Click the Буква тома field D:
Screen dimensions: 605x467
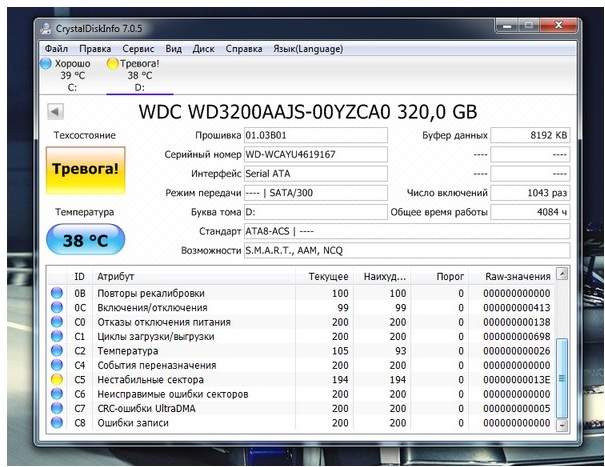point(316,212)
